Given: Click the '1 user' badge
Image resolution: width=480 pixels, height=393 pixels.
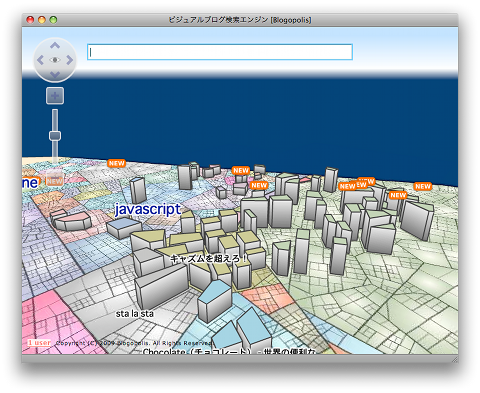Looking at the screenshot, I should tap(39, 343).
